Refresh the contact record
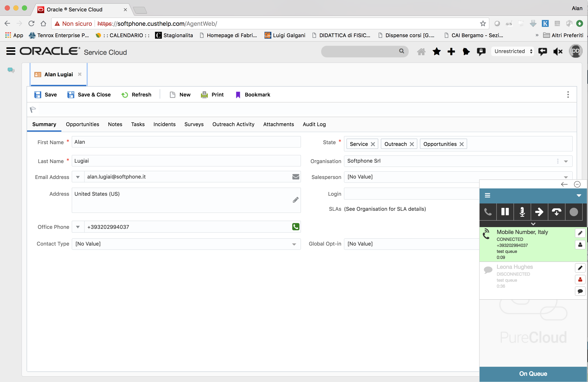The width and height of the screenshot is (588, 382). point(136,95)
